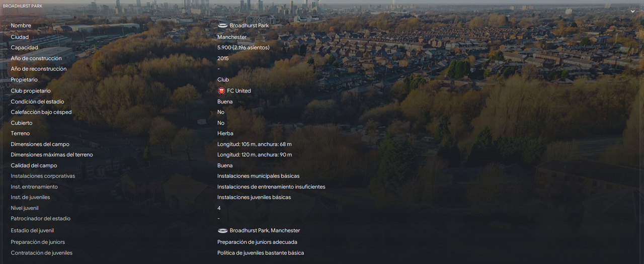Click Instalaciones juveniles básicas value
The width and height of the screenshot is (644, 264).
254,197
